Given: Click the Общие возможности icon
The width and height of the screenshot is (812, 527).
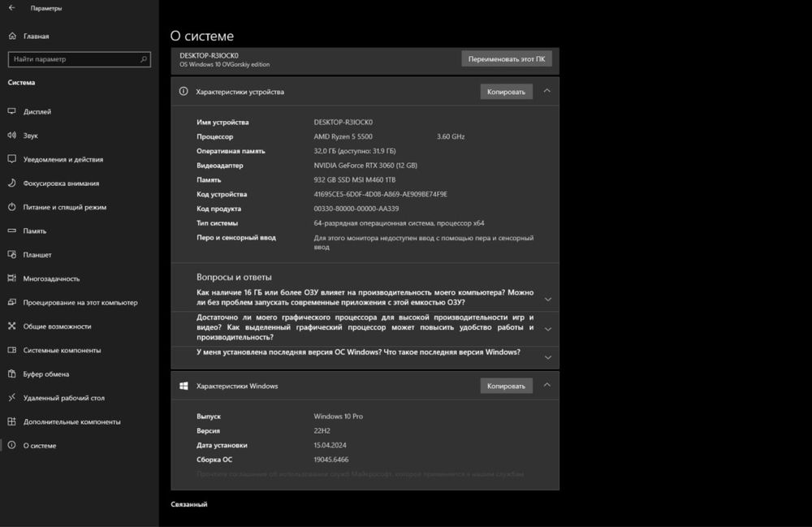Looking at the screenshot, I should point(12,326).
